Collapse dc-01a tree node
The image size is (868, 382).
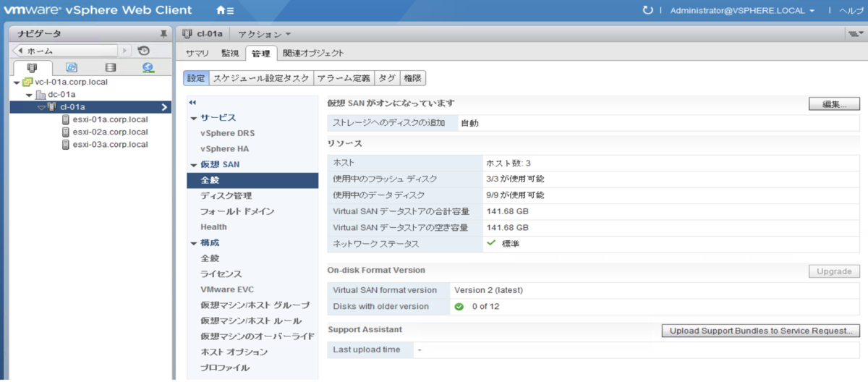pyautogui.click(x=30, y=95)
